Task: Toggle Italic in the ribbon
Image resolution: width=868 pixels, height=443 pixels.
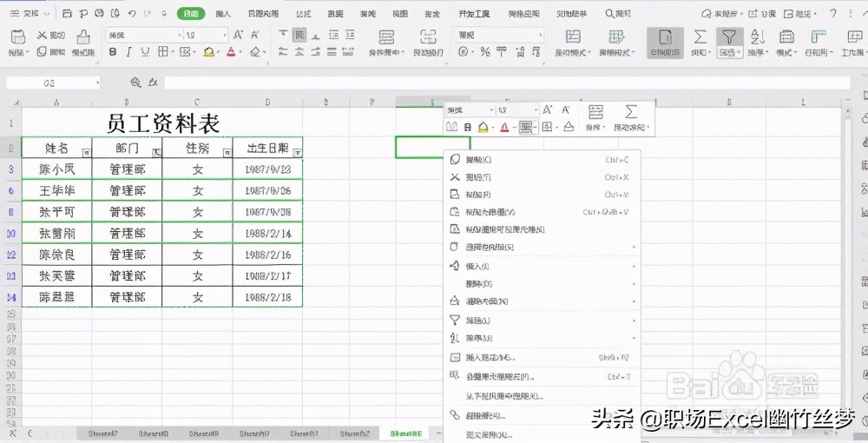Action: click(x=129, y=51)
